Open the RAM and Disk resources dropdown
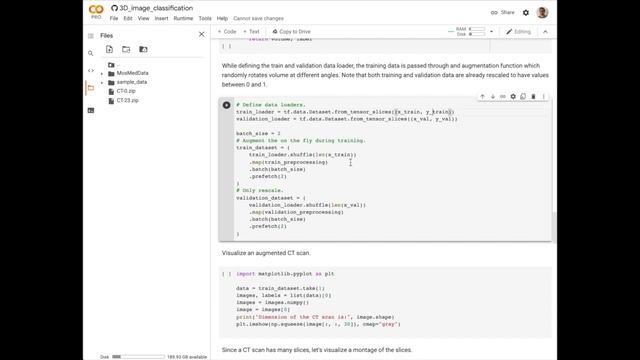This screenshot has width=640, height=360. tap(491, 32)
